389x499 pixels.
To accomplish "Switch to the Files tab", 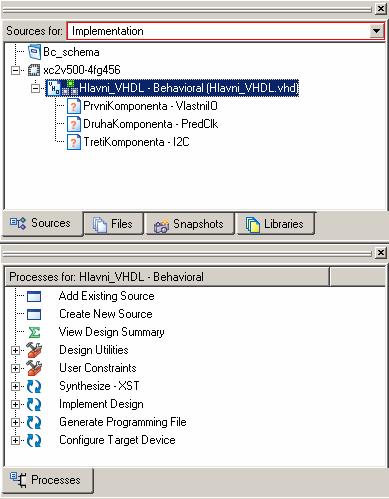I will [x=113, y=224].
